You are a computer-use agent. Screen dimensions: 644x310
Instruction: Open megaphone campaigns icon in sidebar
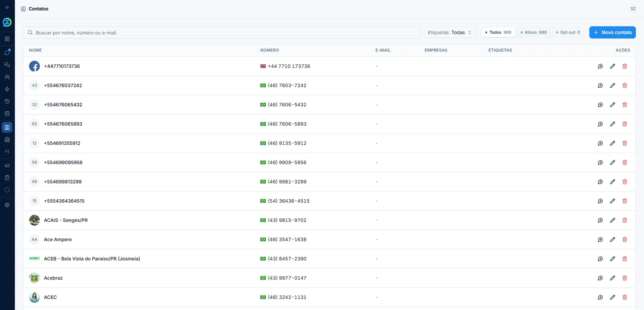7,165
